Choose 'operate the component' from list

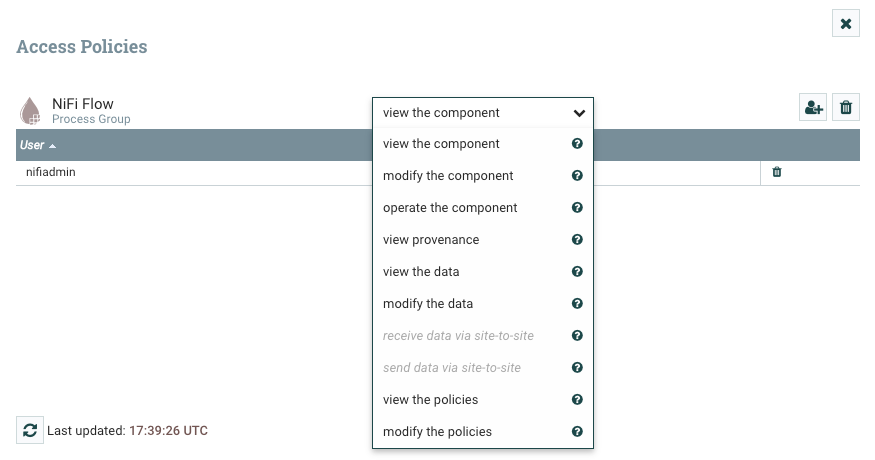450,208
